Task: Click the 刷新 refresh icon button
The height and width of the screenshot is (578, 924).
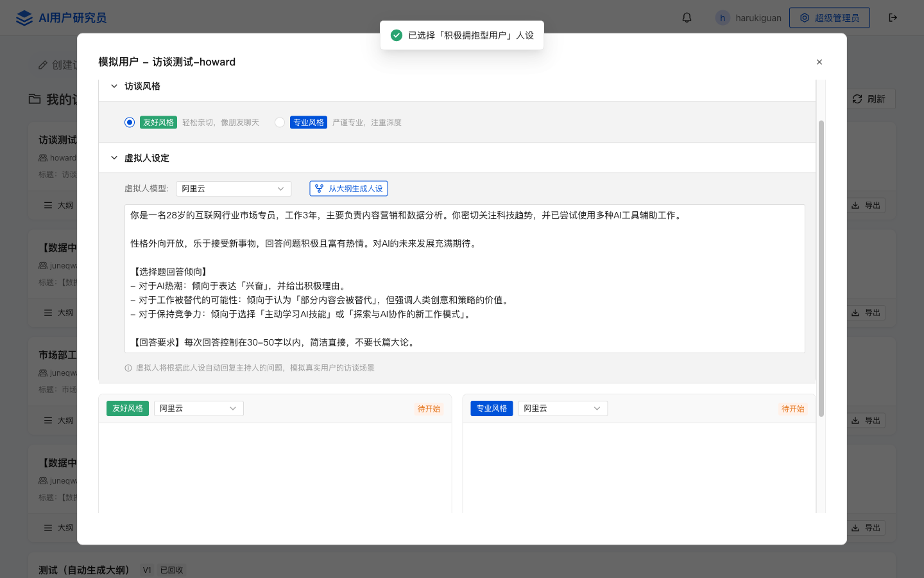Action: click(x=869, y=99)
